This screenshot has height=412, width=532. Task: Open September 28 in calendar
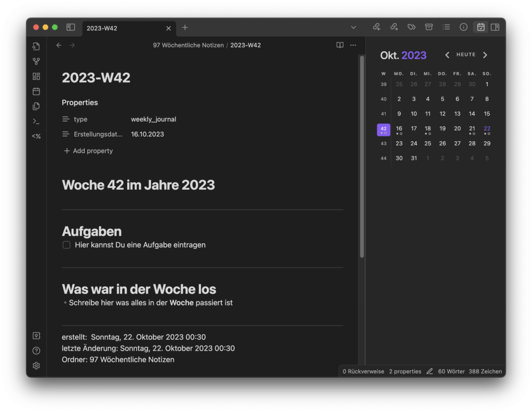[443, 84]
